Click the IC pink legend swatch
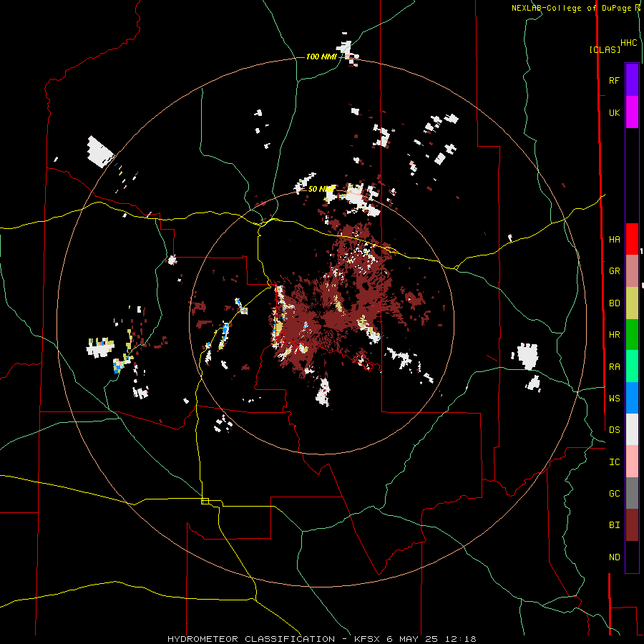This screenshot has height=644, width=644. pos(632,462)
